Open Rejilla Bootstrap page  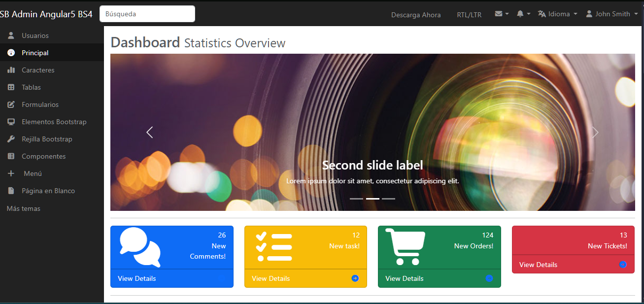click(52, 139)
